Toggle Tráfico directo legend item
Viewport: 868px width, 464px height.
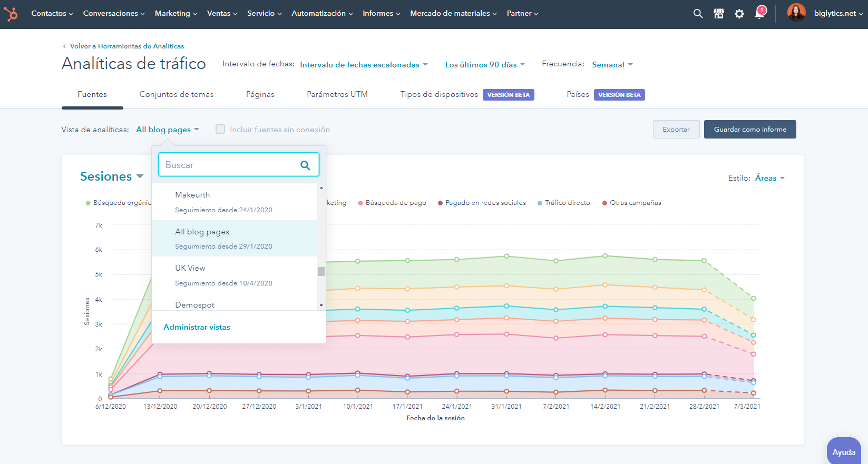pos(563,203)
